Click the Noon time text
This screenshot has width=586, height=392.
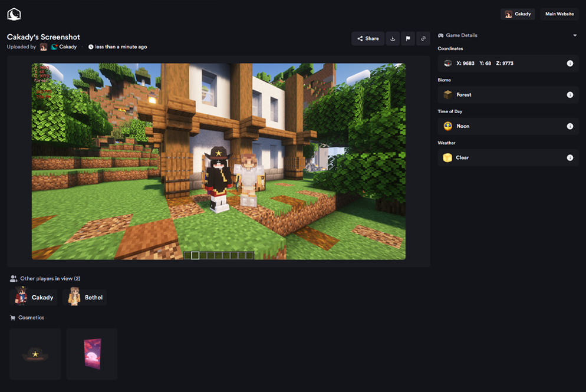pyautogui.click(x=463, y=126)
